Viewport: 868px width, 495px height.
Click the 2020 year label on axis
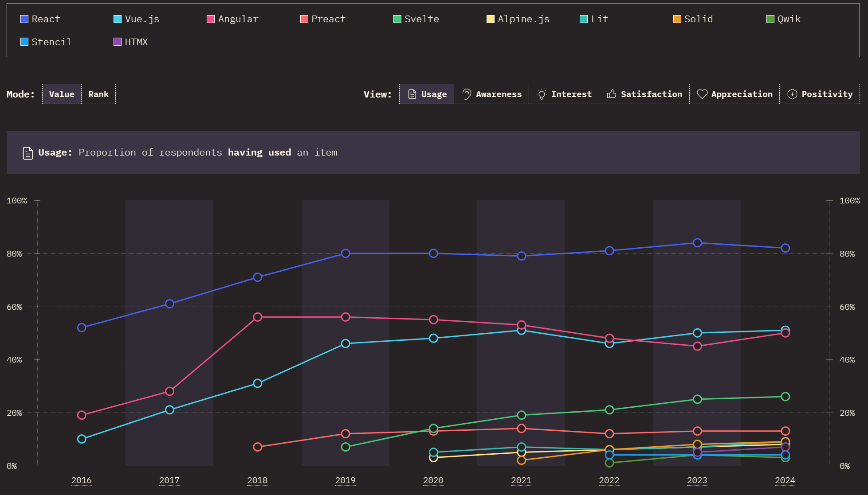coord(433,480)
